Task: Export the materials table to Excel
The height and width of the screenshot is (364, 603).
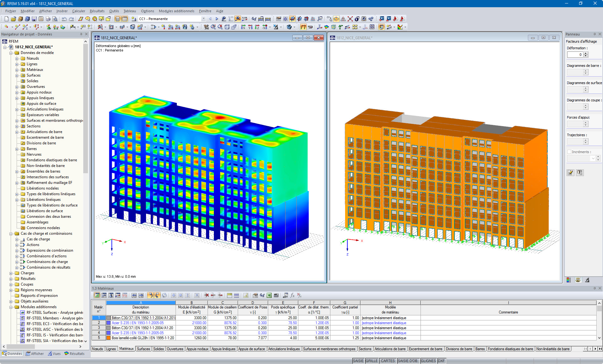Action: [269, 295]
